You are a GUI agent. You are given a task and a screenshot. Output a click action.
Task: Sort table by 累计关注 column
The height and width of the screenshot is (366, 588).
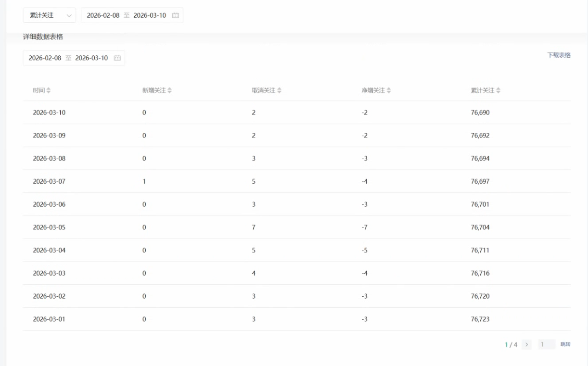point(498,90)
